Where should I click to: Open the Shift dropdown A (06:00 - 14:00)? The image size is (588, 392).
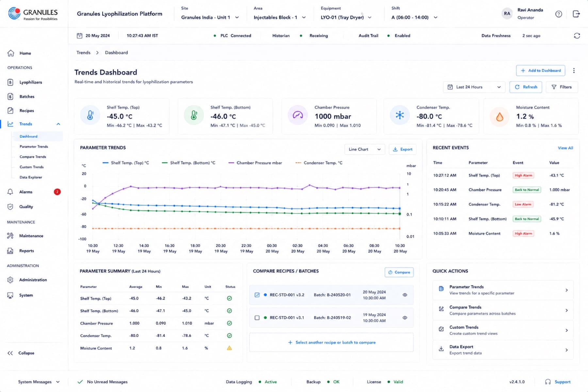point(414,17)
